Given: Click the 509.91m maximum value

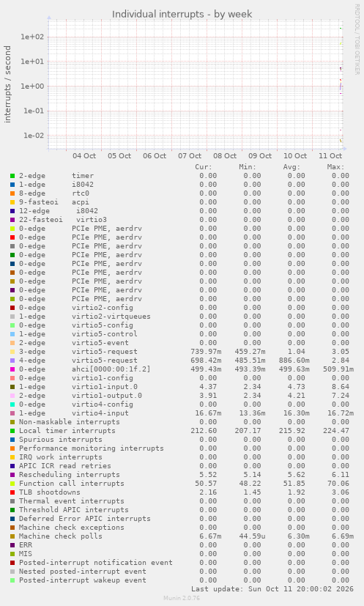Looking at the screenshot, I should 338,369.
